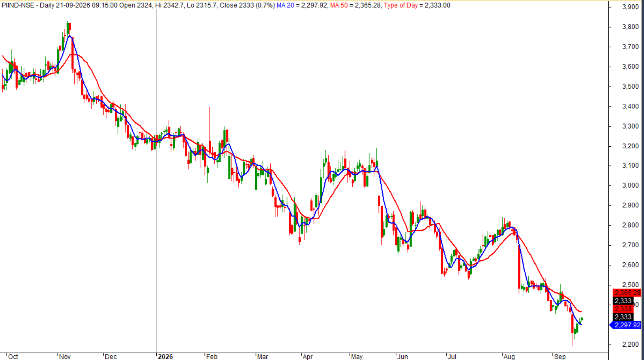The image size is (644, 360).
Task: Pick the Apr label on the date axis
Action: click(x=308, y=357)
